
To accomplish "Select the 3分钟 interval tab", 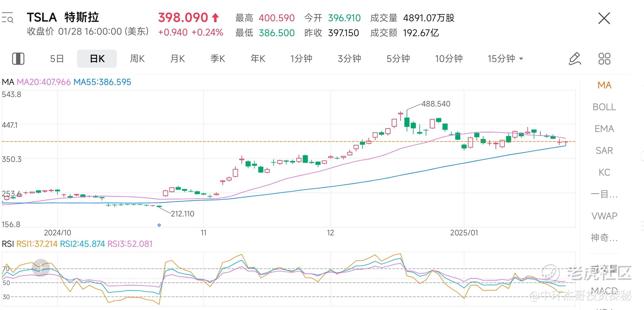I will pyautogui.click(x=349, y=59).
